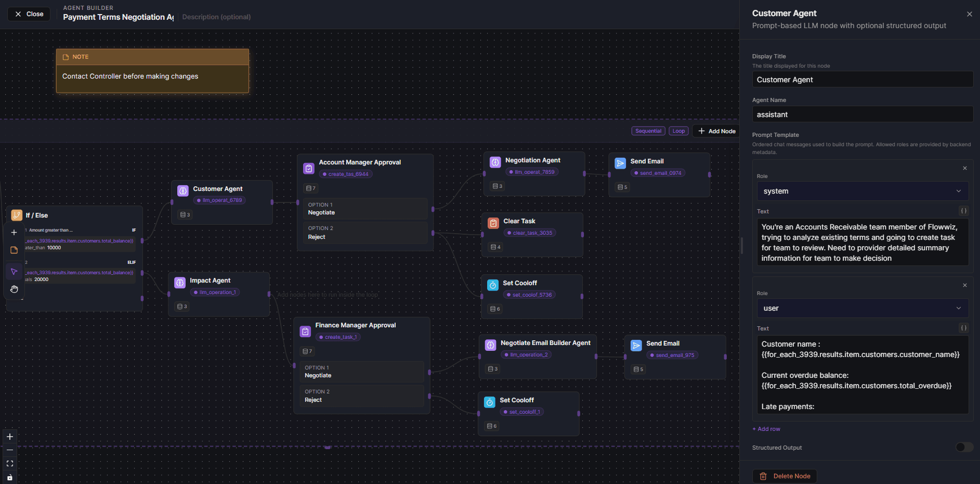Grab the side panel resize handle
The image size is (980, 484).
(x=742, y=246)
